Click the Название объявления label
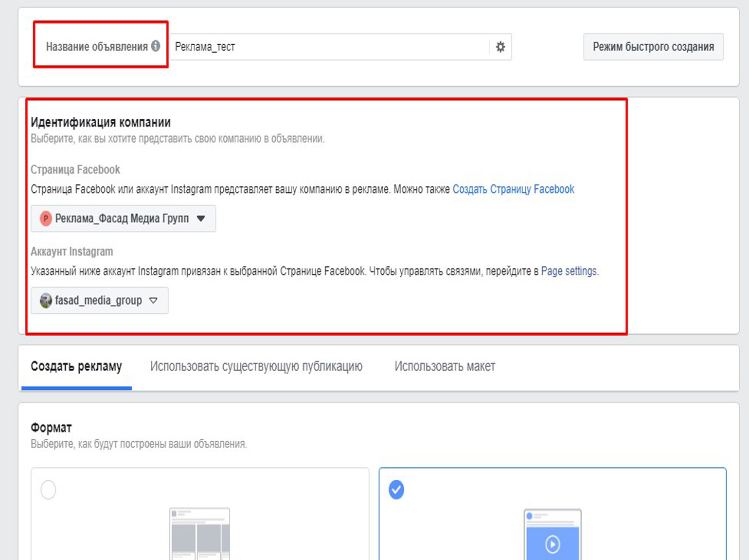Image resolution: width=749 pixels, height=560 pixels. pos(96,47)
